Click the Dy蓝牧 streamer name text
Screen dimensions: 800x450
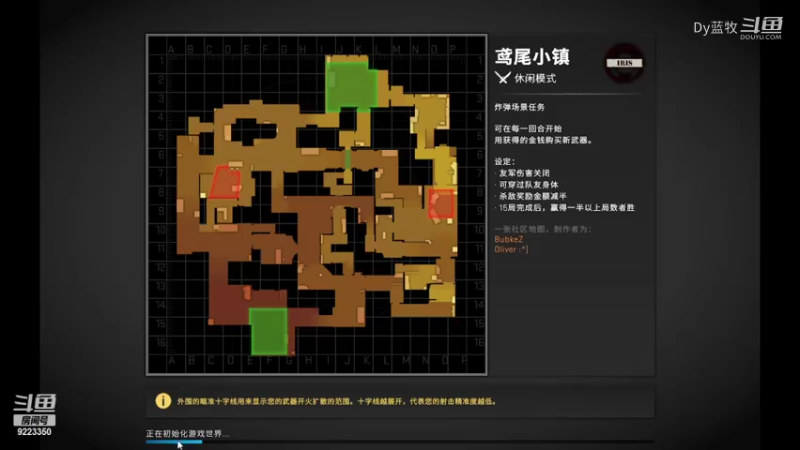(715, 28)
